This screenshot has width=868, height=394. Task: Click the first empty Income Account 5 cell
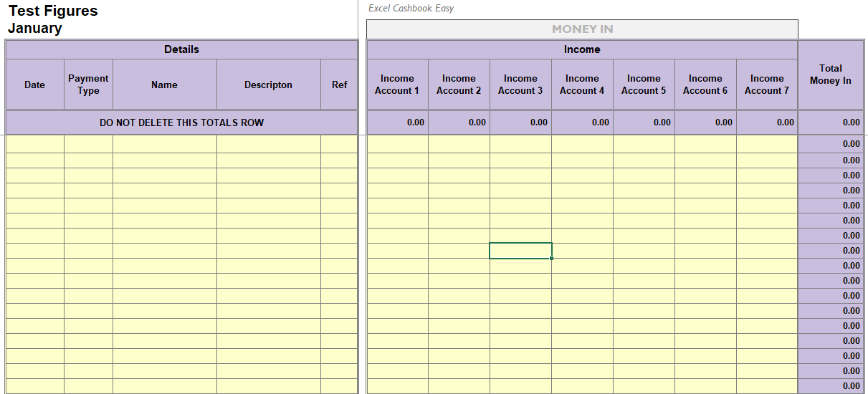(x=644, y=144)
